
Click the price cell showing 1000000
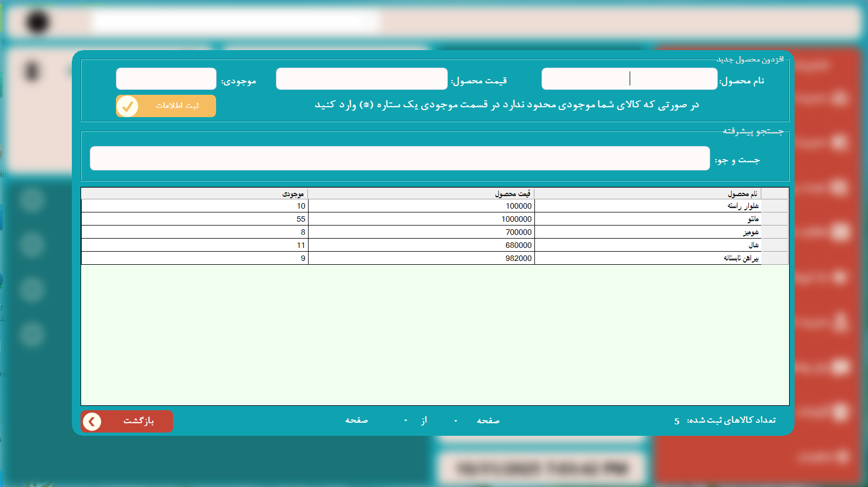[421, 219]
